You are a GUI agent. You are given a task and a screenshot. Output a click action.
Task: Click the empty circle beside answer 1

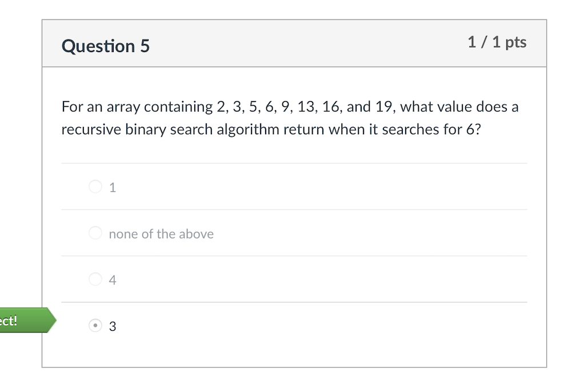pyautogui.click(x=95, y=187)
